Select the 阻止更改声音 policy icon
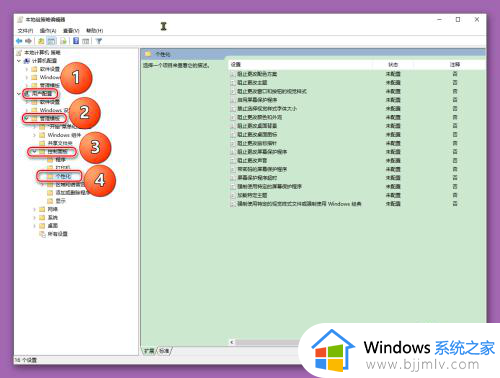 (x=233, y=161)
